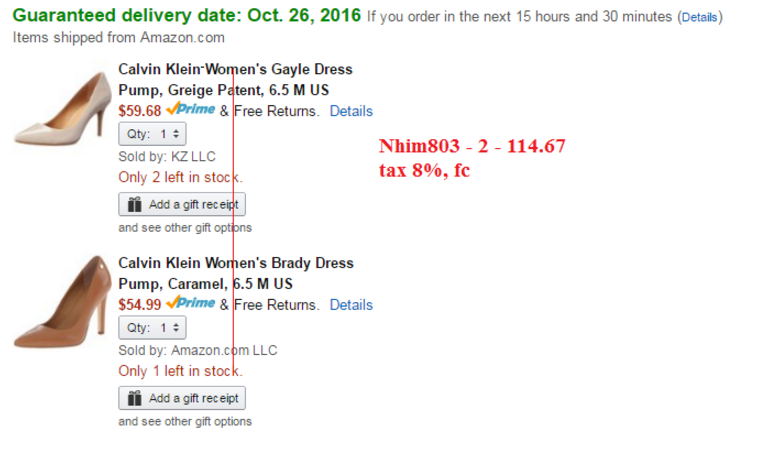The image size is (769, 450).
Task: Open the Calvin Klein Brady Dress Pump title
Action: (235, 273)
